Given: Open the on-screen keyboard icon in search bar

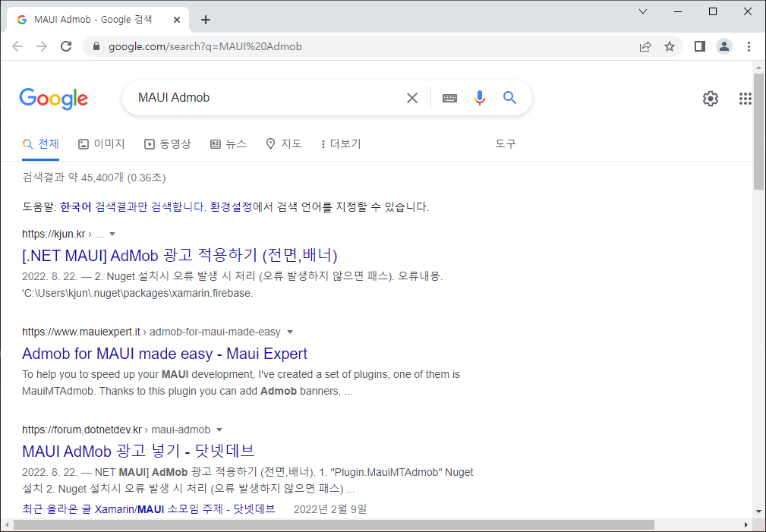Looking at the screenshot, I should click(449, 98).
